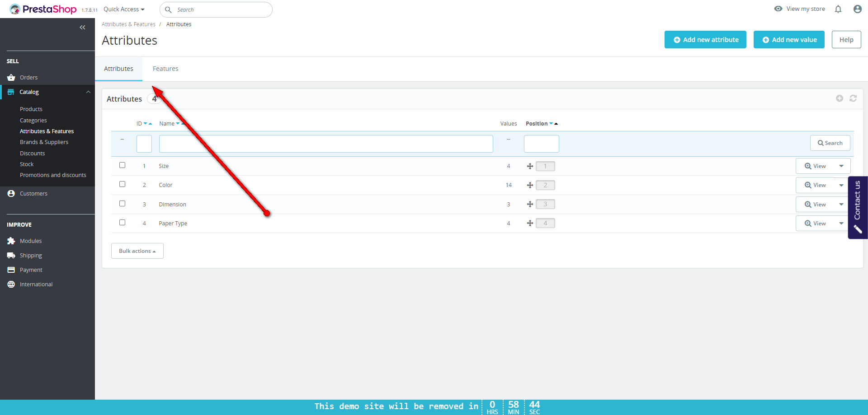The width and height of the screenshot is (868, 415).
Task: View the Color attribute
Action: coord(815,185)
